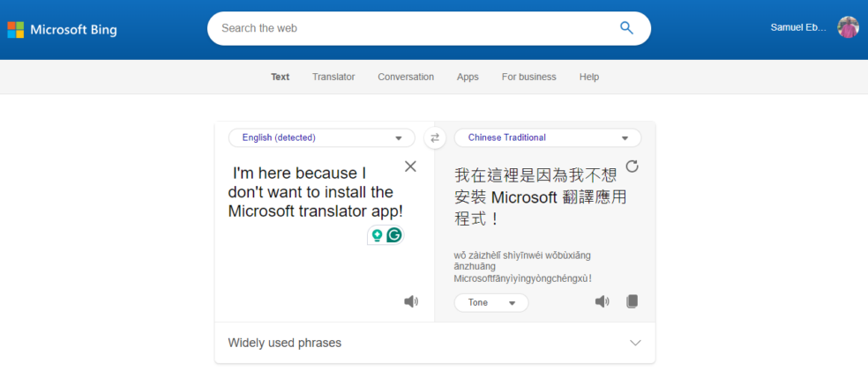Open the Chinese Traditional language dropdown
Image resolution: width=868 pixels, height=370 pixels.
point(547,137)
